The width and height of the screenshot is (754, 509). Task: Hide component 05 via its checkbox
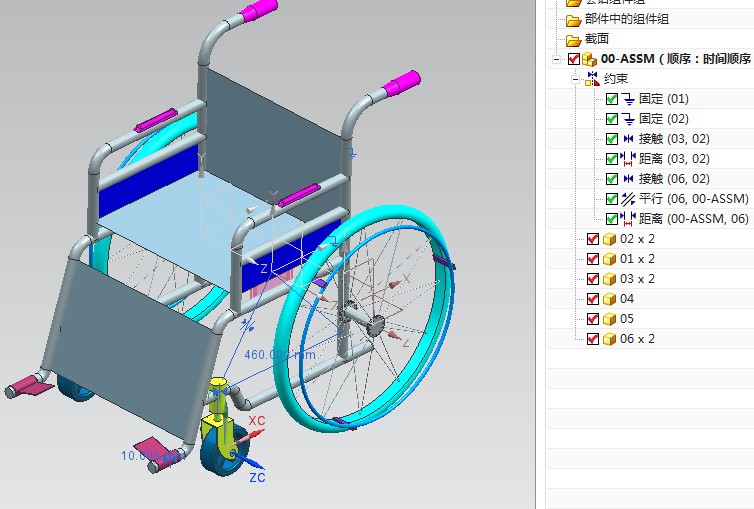[x=593, y=319]
